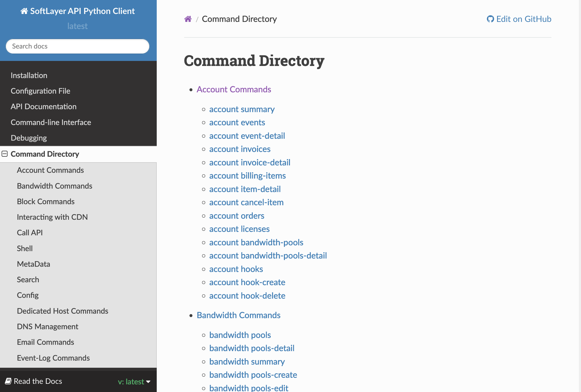Expand the version flyout chevron

pyautogui.click(x=149, y=382)
